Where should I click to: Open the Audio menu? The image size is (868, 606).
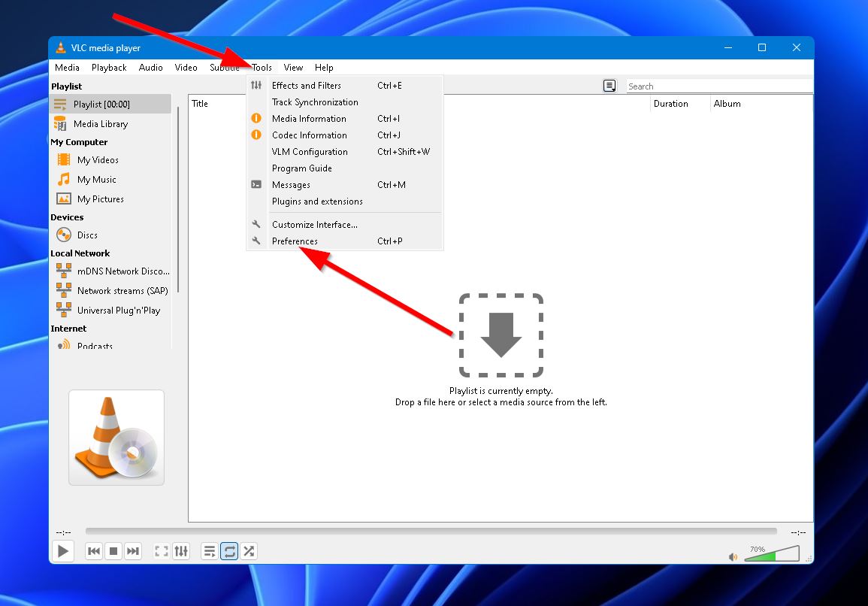pyautogui.click(x=150, y=68)
